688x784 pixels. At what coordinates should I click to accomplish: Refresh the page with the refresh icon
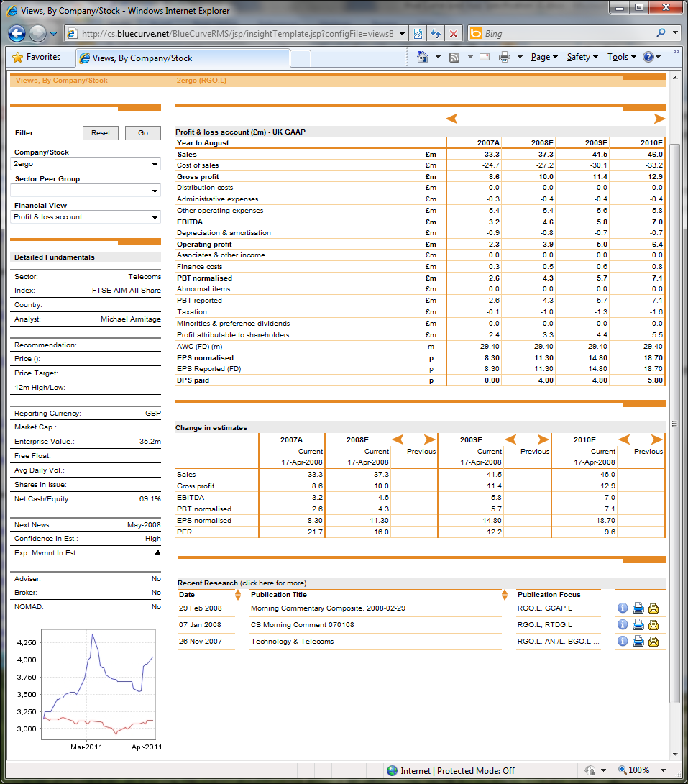pos(435,34)
